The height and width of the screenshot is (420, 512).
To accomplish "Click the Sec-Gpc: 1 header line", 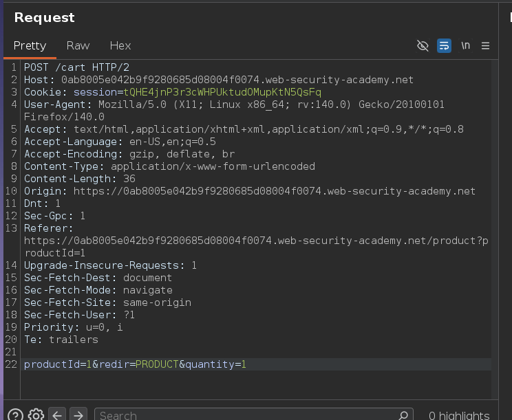I will coord(54,216).
